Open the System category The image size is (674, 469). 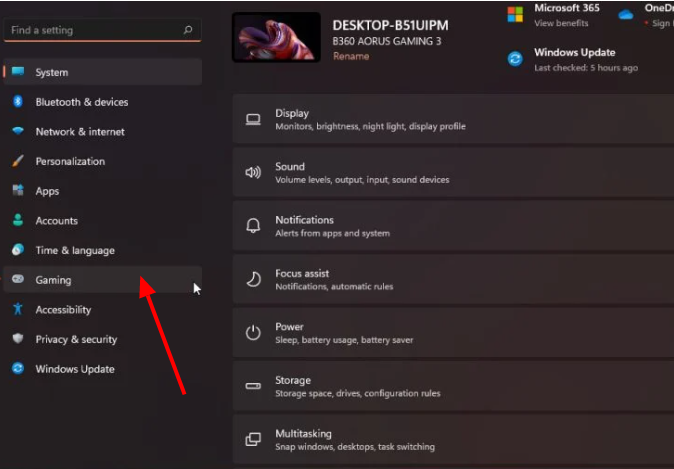click(103, 72)
